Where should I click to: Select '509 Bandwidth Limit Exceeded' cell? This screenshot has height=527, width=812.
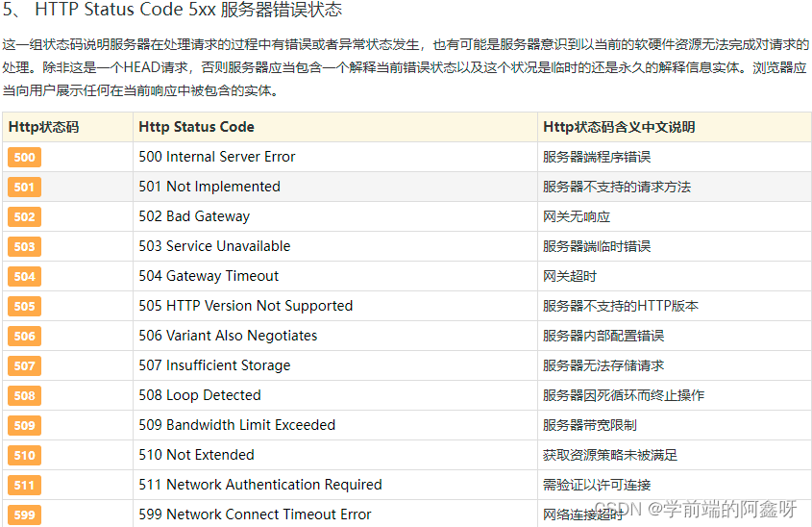point(335,425)
